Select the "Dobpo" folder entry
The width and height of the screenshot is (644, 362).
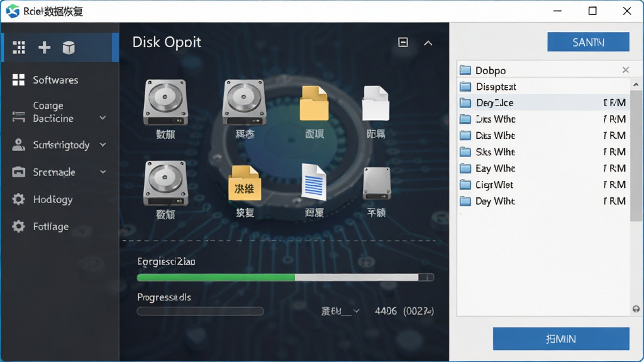(544, 70)
